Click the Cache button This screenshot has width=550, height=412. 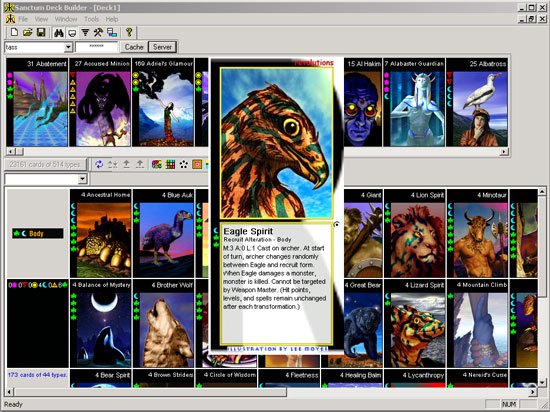tap(134, 47)
